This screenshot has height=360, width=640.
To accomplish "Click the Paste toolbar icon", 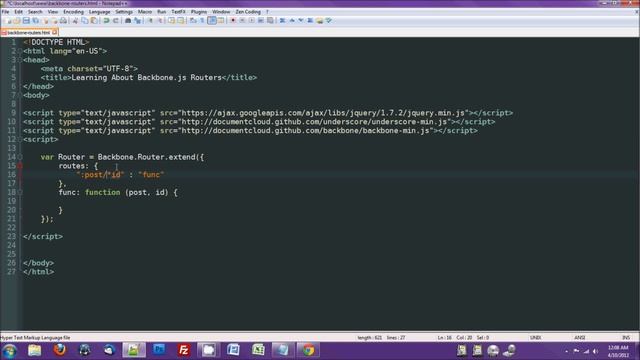I will click(94, 20).
